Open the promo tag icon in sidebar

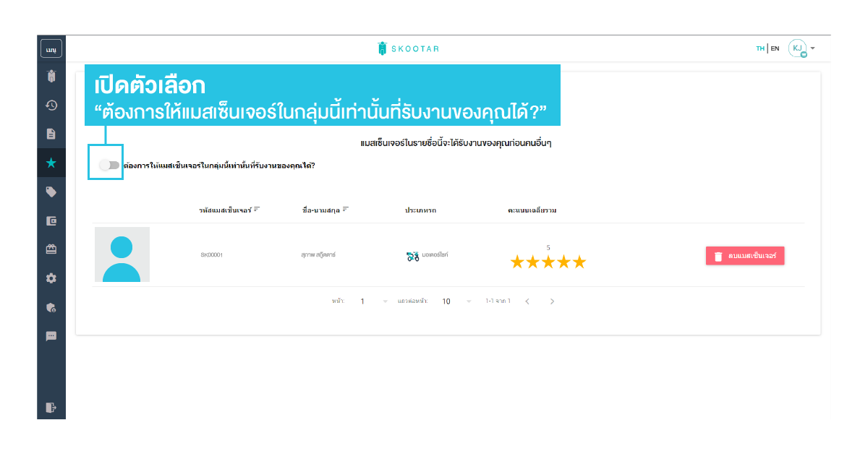(51, 192)
